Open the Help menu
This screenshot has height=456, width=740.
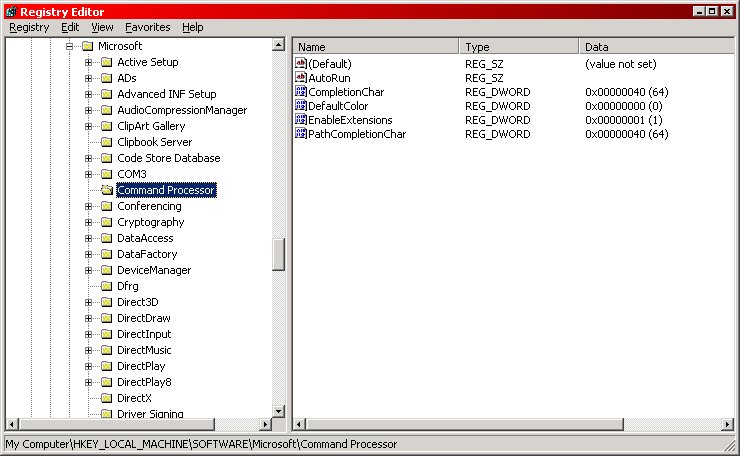coord(193,27)
